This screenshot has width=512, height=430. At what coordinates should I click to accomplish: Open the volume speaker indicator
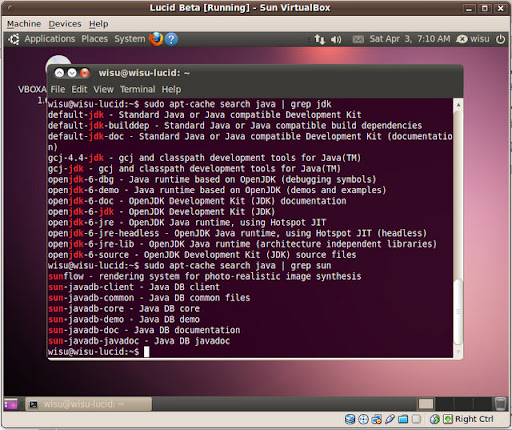336,39
